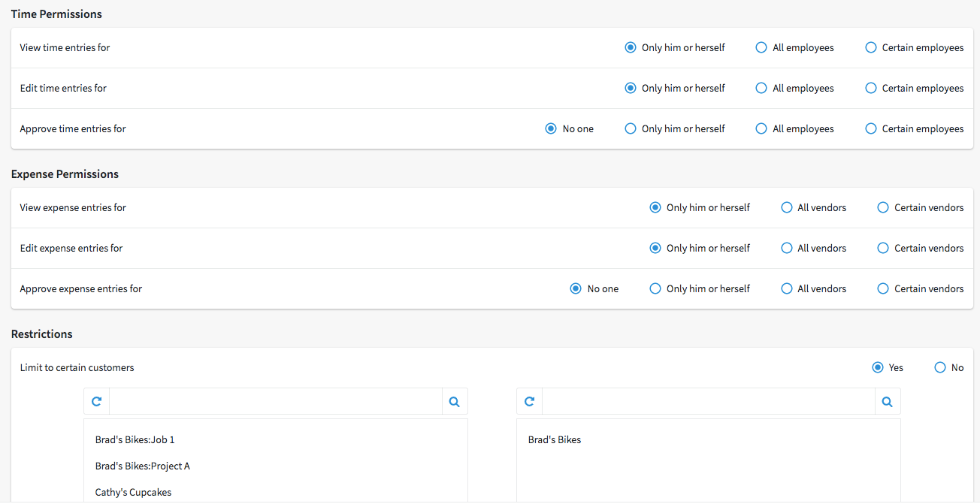Click the selected customers search field
This screenshot has height=504, width=980.
(709, 402)
